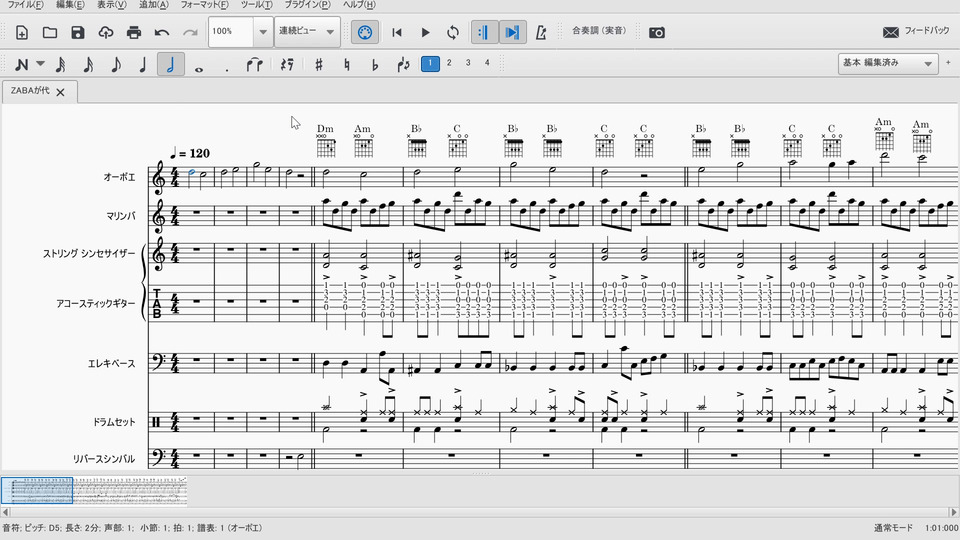The height and width of the screenshot is (540, 960).
Task: Toggle MIDI input button
Action: coord(365,32)
